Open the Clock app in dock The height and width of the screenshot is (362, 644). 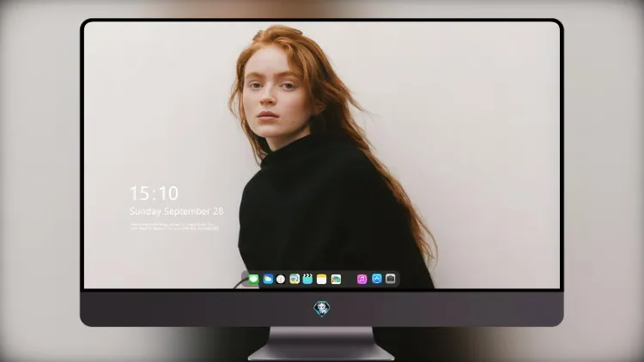(281, 279)
